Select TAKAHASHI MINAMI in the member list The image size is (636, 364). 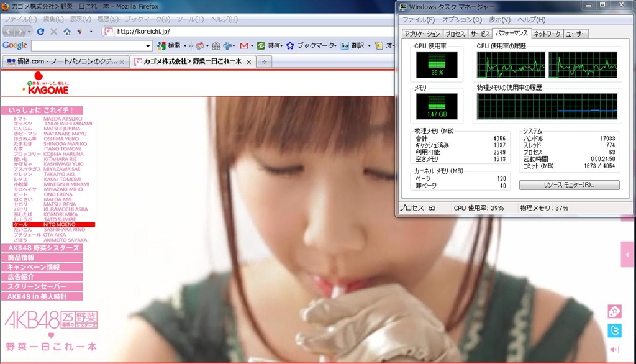tap(68, 124)
